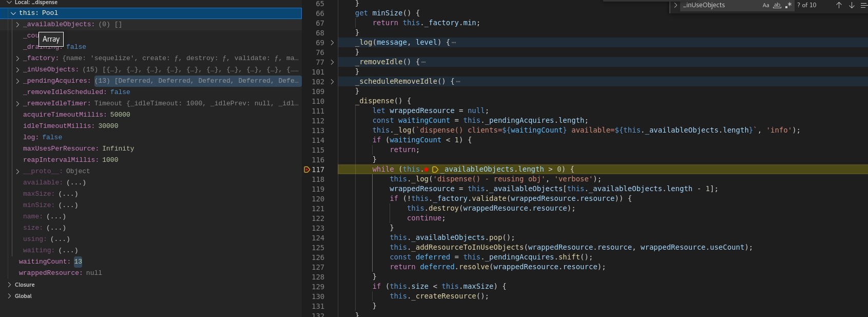Viewport: 868px width, 317px height.
Task: Evaluate the available: (...) getter
Action: click(75, 182)
